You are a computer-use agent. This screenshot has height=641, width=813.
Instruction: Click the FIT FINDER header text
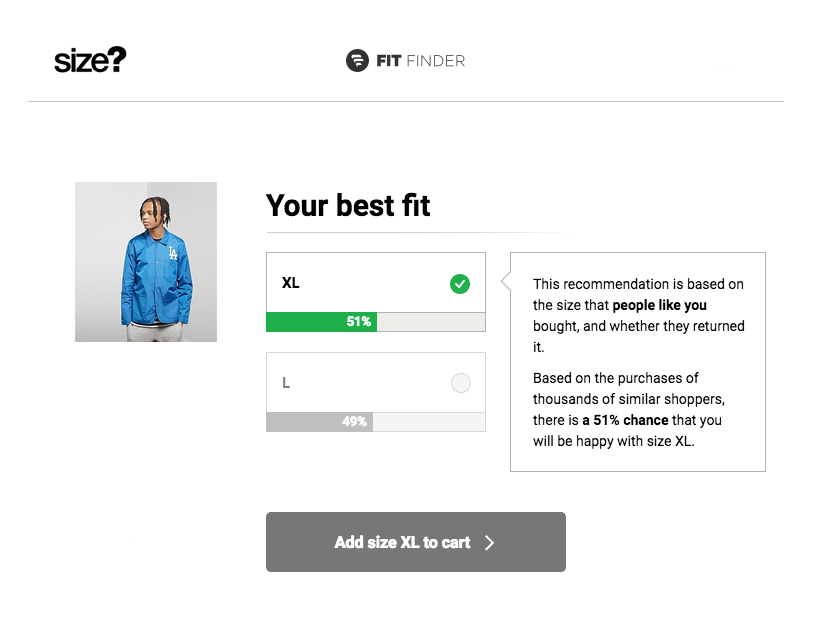[421, 61]
